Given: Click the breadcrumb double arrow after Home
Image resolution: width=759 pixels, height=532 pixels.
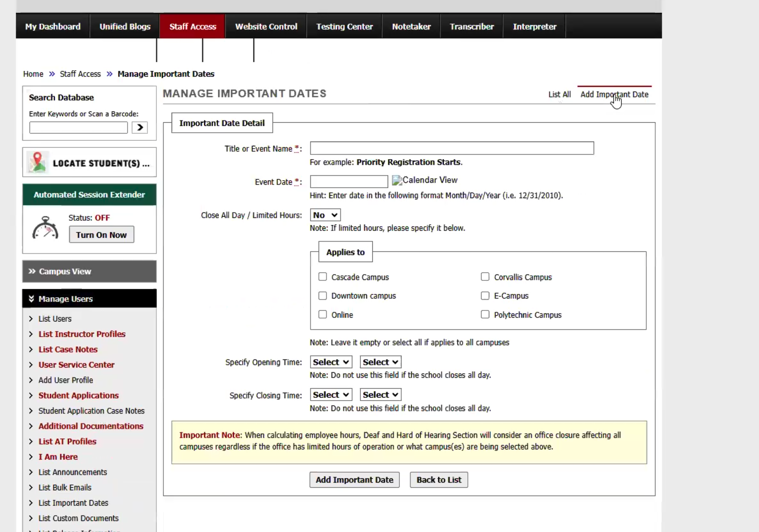Looking at the screenshot, I should click(x=52, y=74).
